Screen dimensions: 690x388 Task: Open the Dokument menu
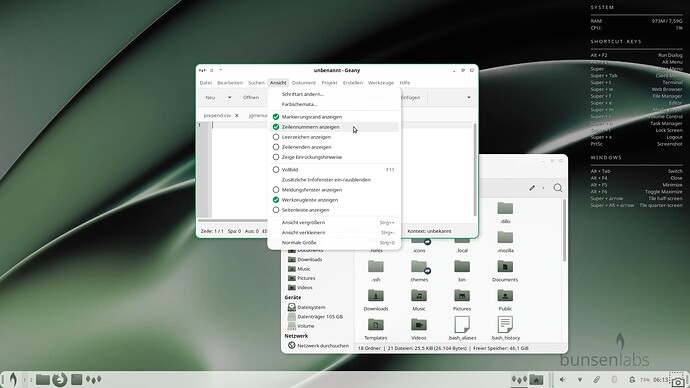click(x=304, y=83)
